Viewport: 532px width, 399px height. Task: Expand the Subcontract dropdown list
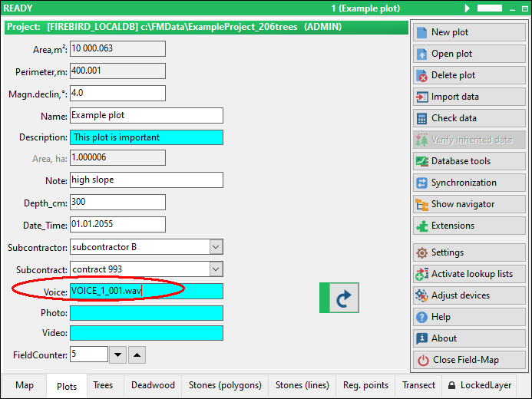tap(216, 269)
